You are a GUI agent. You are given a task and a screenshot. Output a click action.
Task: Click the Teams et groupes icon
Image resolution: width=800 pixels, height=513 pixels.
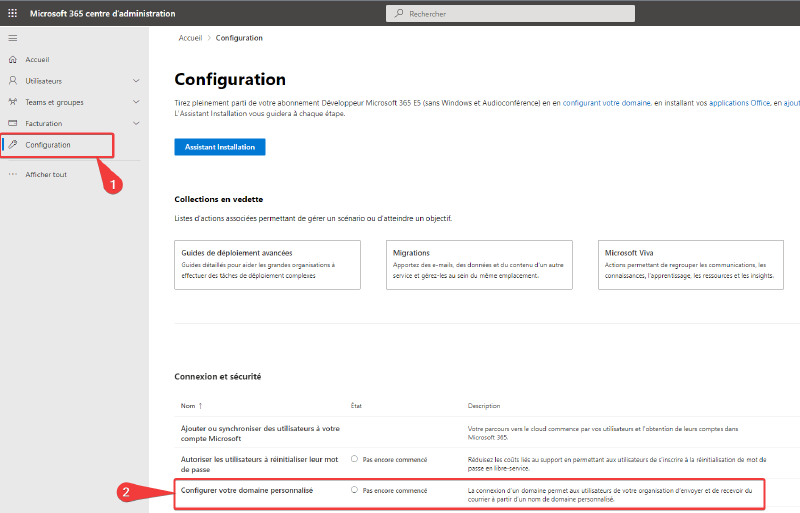tap(13, 102)
